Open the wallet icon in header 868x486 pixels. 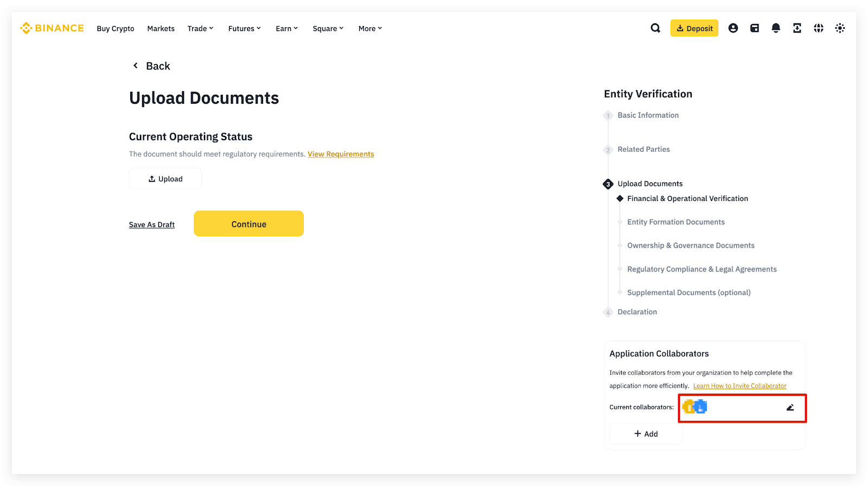pos(754,28)
